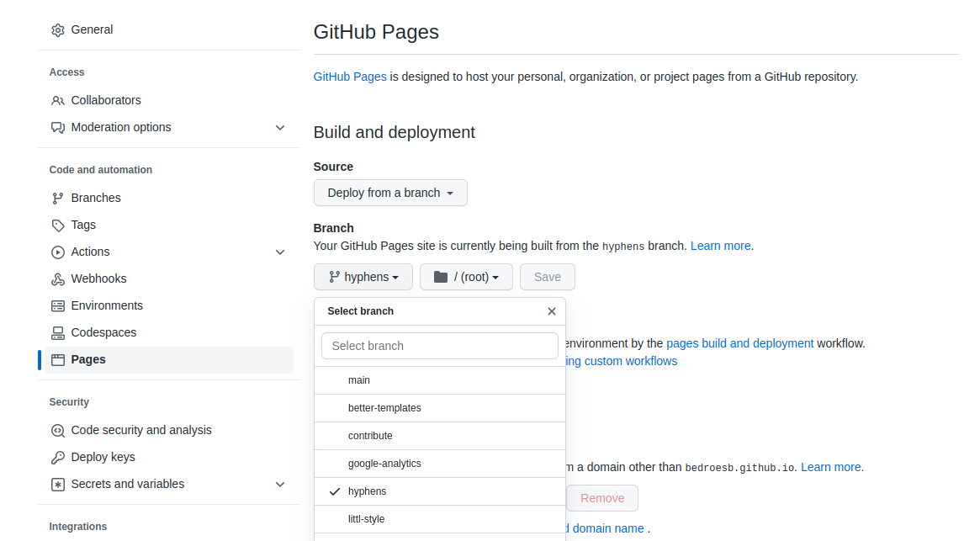Click Learn more beside bedroesb.github.io
980x541 pixels.
click(831, 467)
